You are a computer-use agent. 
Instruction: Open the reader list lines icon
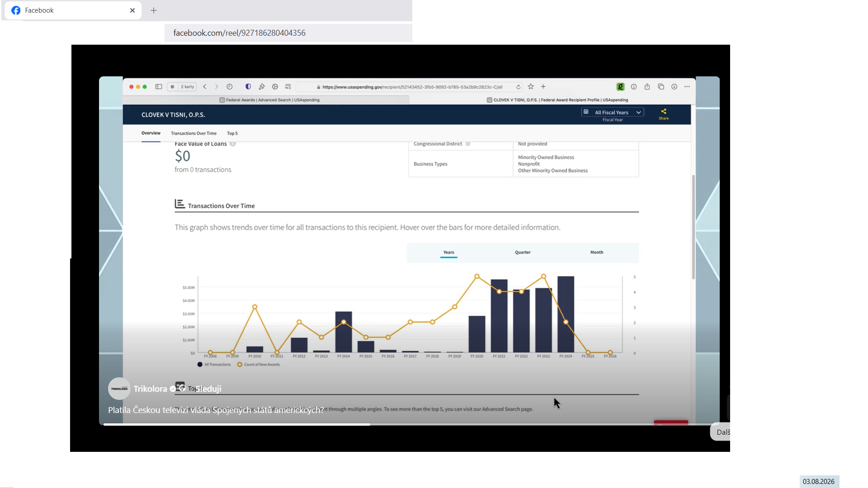coord(288,87)
